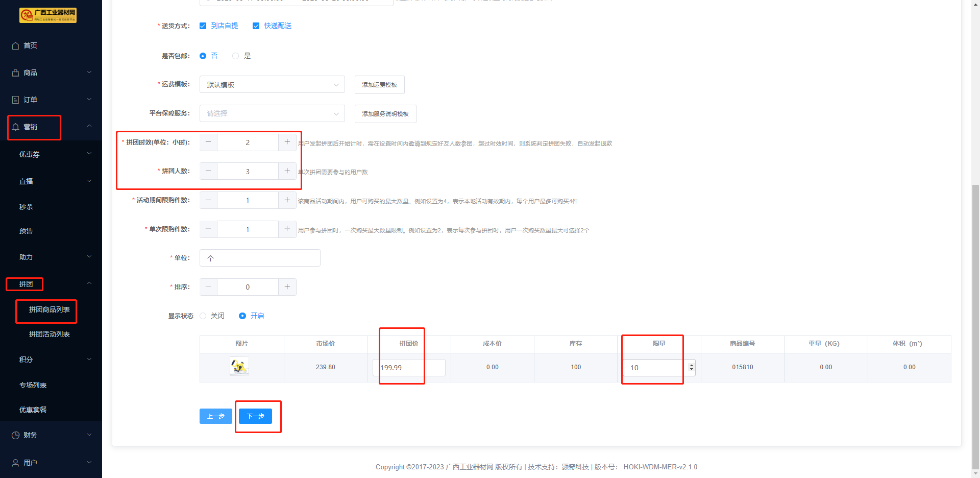Uncheck the 到店自提 pickup checkbox

pos(203,26)
